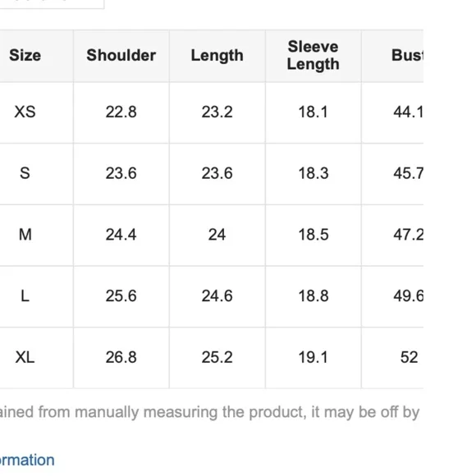Image resolution: width=476 pixels, height=476 pixels.
Task: Select the S size row label
Action: click(x=25, y=173)
